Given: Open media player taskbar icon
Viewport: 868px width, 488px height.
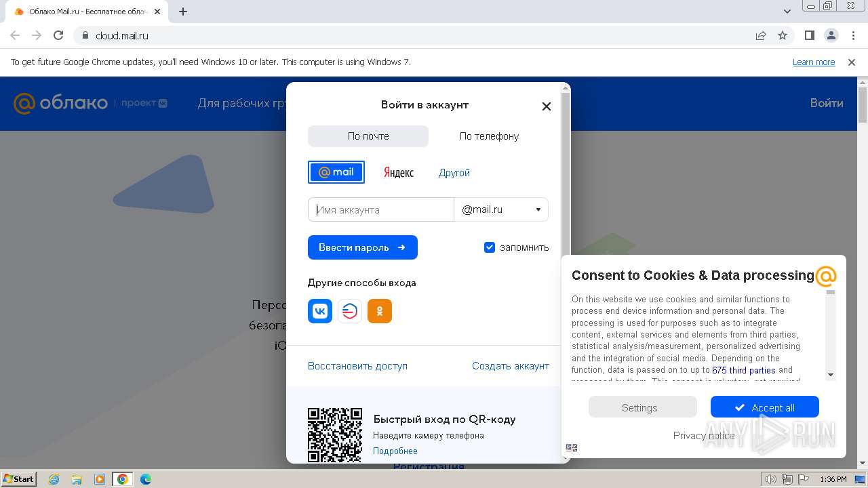Looking at the screenshot, I should tap(100, 479).
